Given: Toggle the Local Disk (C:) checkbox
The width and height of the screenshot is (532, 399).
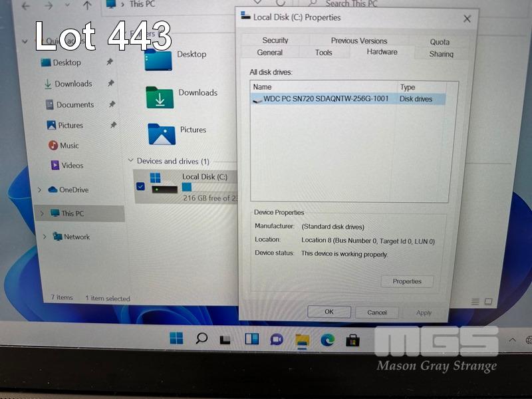Looking at the screenshot, I should coord(140,186).
